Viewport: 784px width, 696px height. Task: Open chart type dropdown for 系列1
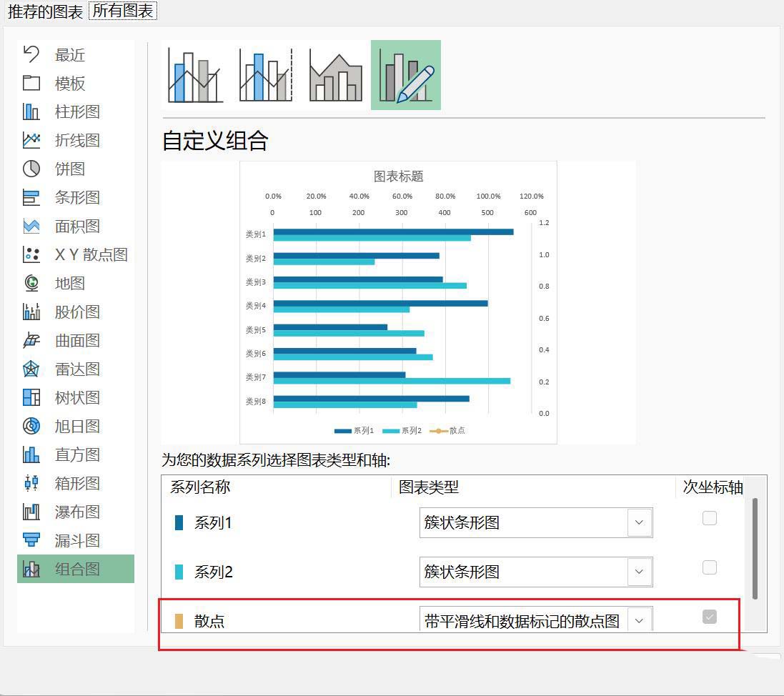pos(639,522)
